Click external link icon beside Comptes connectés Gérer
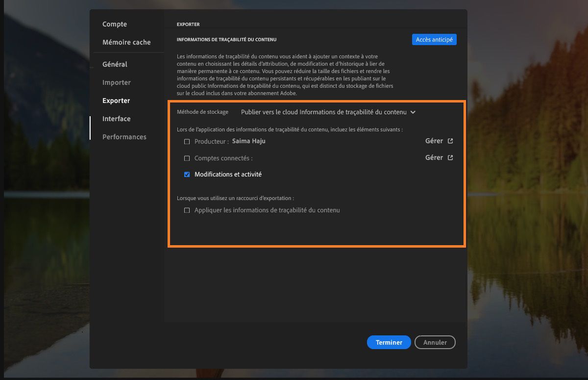The image size is (588, 380). click(451, 157)
